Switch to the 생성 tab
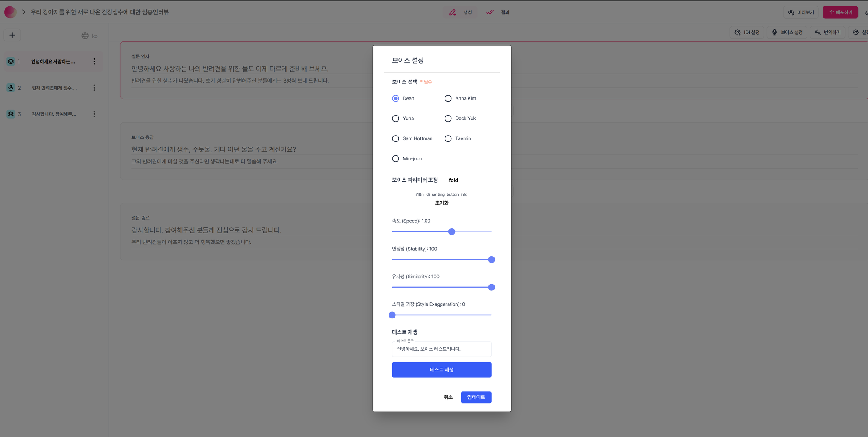The width and height of the screenshot is (868, 437). tap(460, 12)
